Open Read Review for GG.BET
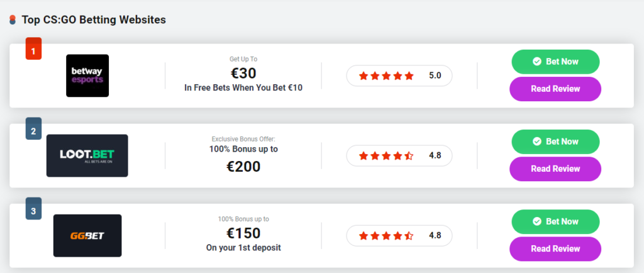 point(555,248)
